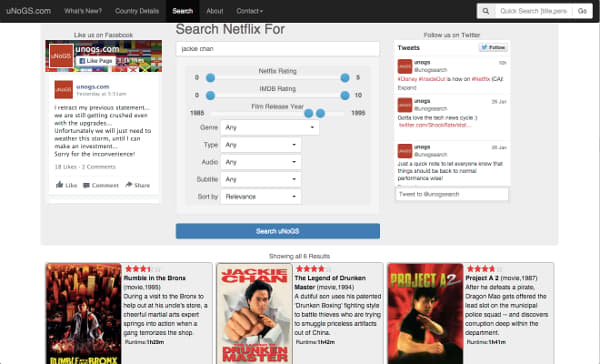Open What's New? in the navbar
Screen dimensions: 600x364
[83, 11]
